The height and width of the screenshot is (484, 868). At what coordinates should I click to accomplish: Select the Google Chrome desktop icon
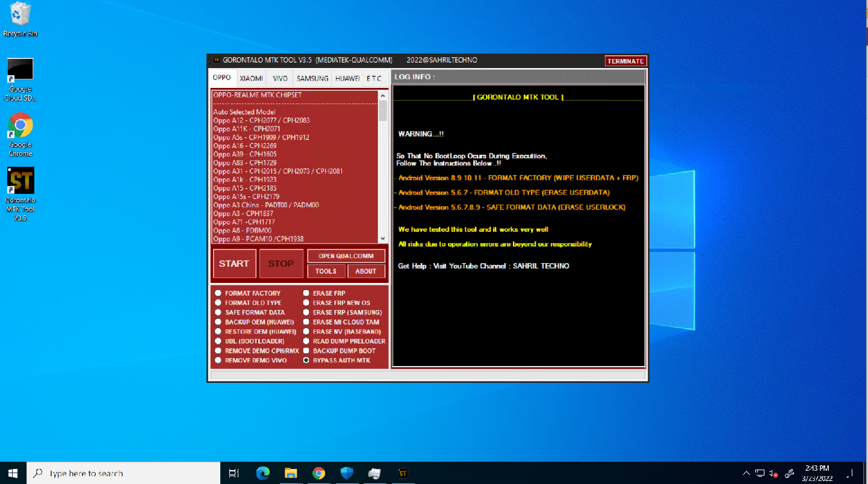pyautogui.click(x=20, y=135)
